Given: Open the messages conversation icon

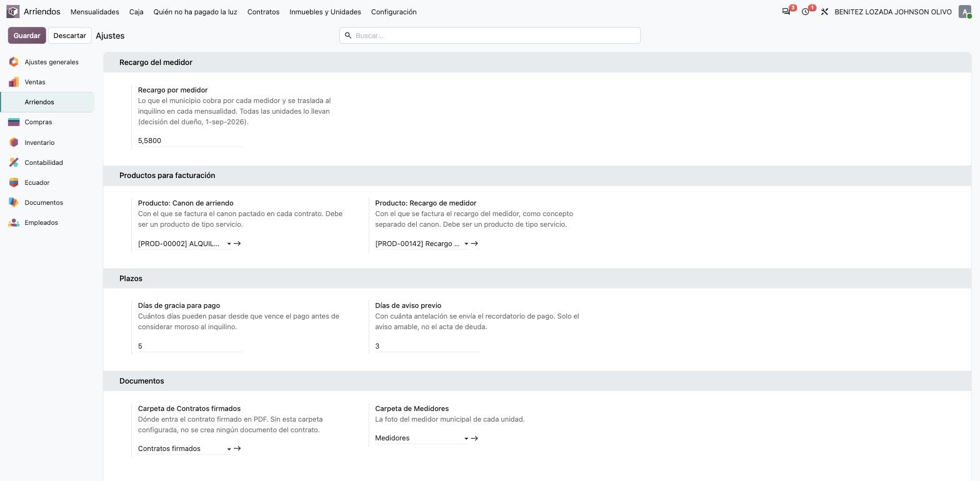Looking at the screenshot, I should pyautogui.click(x=786, y=12).
